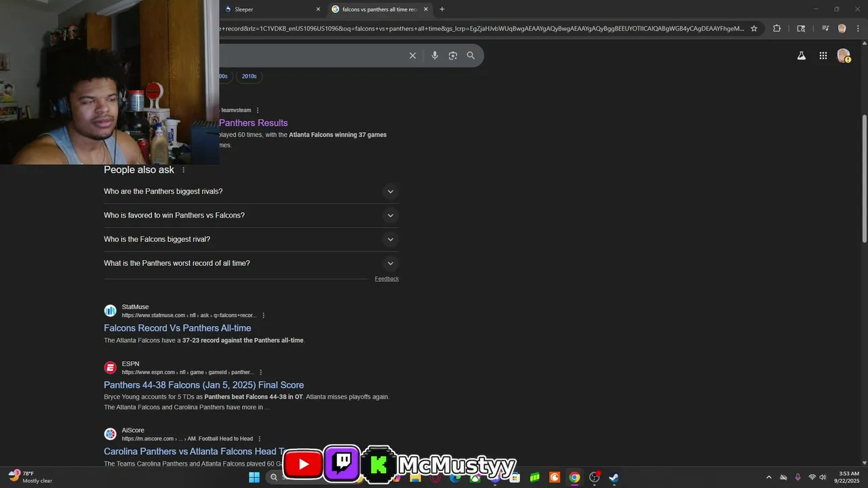
Task: Open Chrome media controls icon
Action: (x=825, y=28)
